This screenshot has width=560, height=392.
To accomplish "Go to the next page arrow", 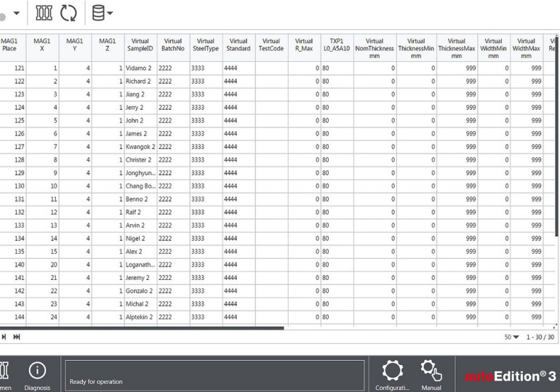I will click(4, 338).
